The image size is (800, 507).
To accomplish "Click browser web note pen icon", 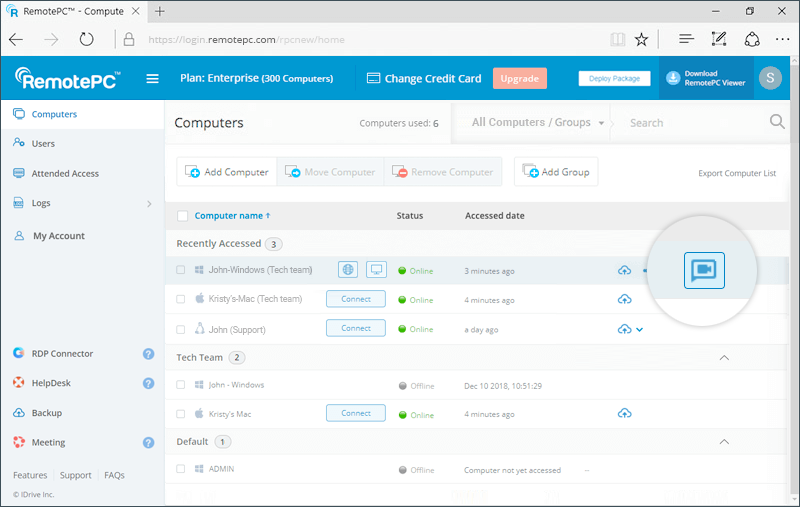I will 719,39.
